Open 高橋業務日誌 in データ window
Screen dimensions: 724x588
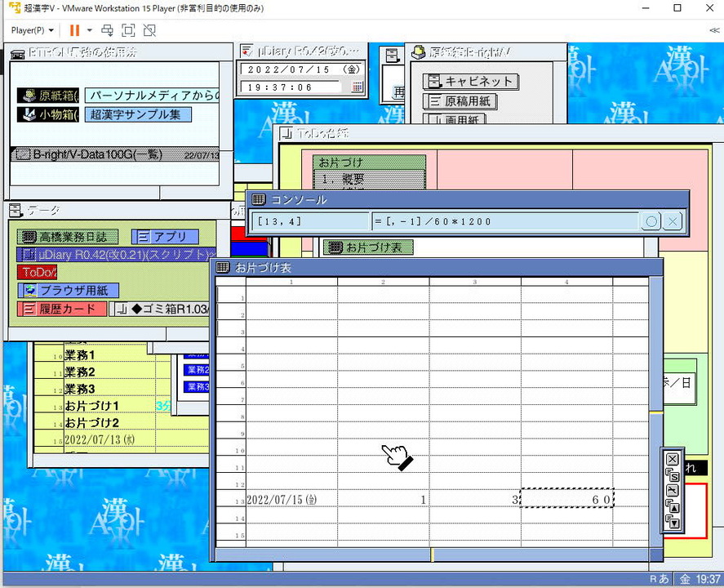coord(68,237)
